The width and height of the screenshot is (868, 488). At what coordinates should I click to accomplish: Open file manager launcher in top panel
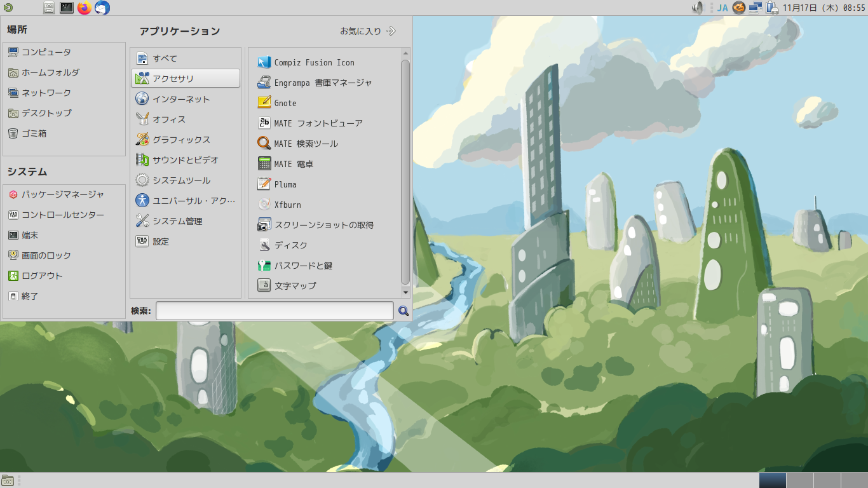[x=49, y=8]
